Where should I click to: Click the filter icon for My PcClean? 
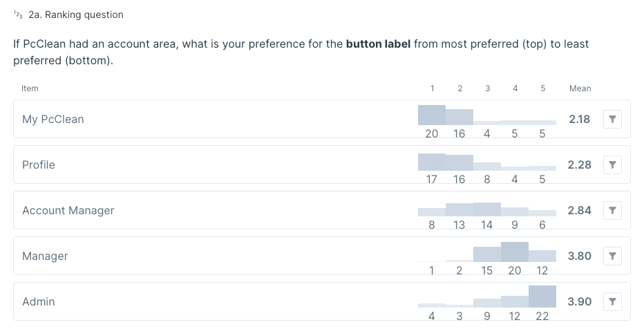tap(613, 119)
